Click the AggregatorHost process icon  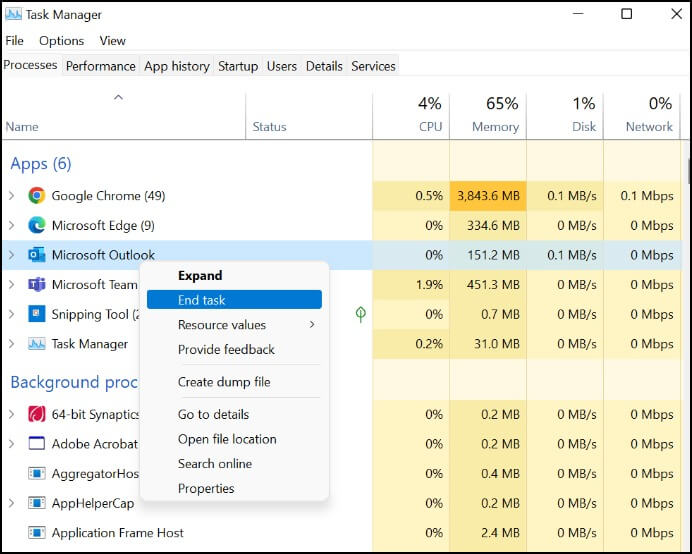coord(37,473)
